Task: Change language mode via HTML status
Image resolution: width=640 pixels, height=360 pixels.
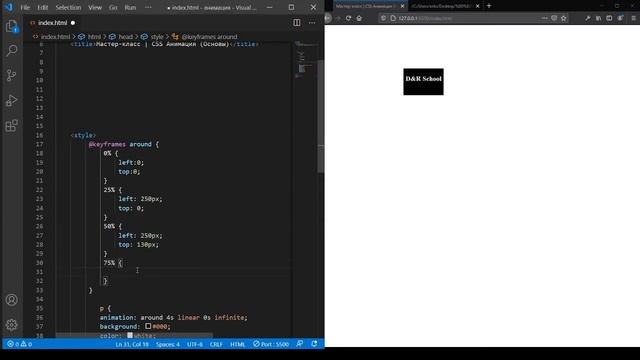Action: click(x=238, y=344)
